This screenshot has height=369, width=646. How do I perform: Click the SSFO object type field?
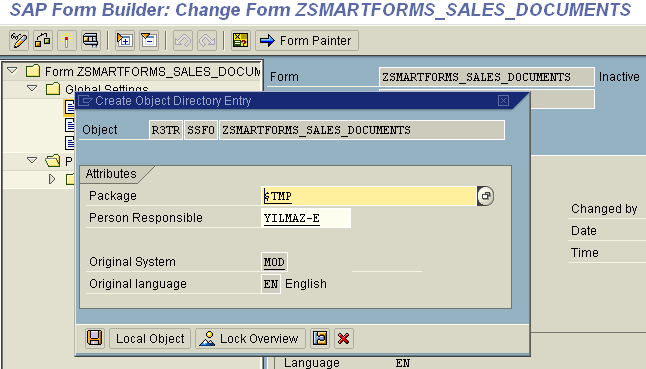pyautogui.click(x=201, y=130)
